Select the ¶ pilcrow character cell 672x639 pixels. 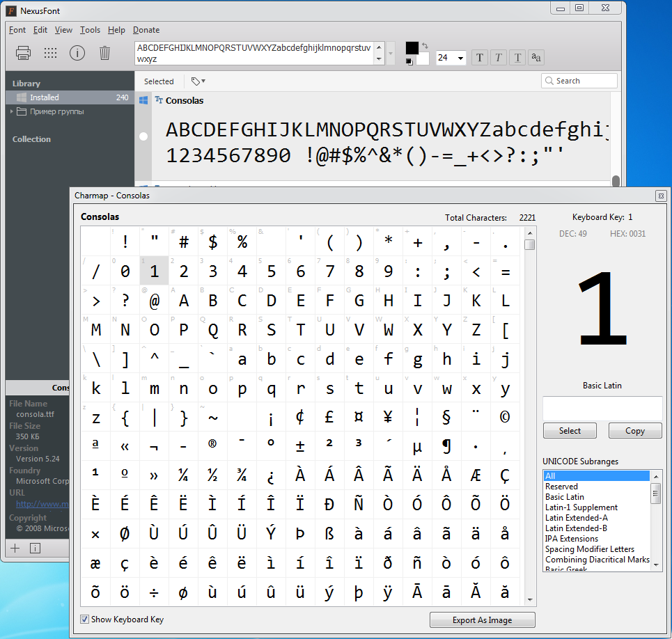click(x=446, y=446)
